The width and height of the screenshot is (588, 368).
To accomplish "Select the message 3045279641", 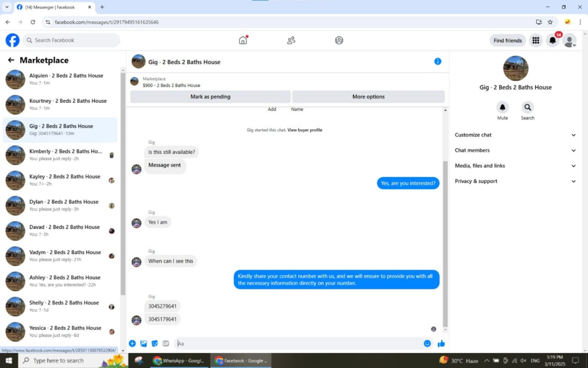I will (x=163, y=306).
